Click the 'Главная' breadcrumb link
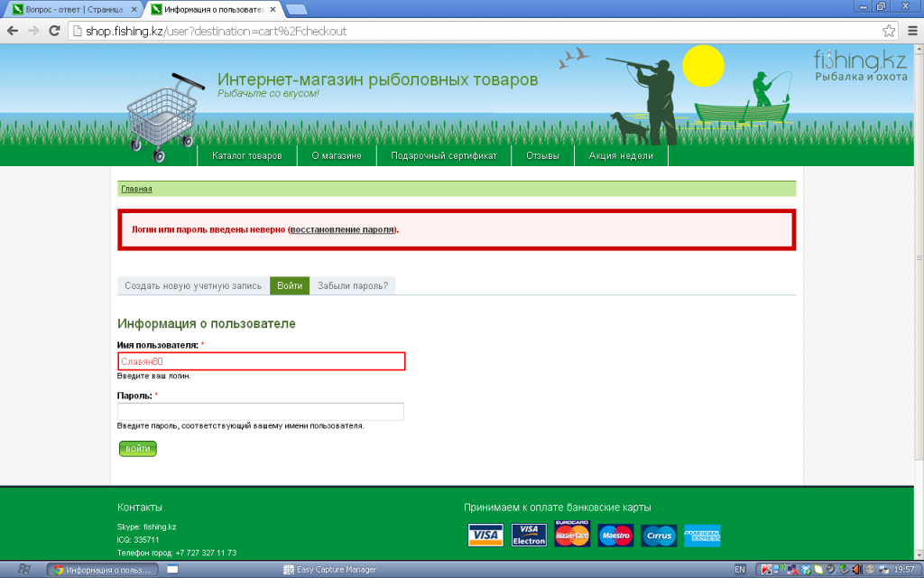 (136, 189)
